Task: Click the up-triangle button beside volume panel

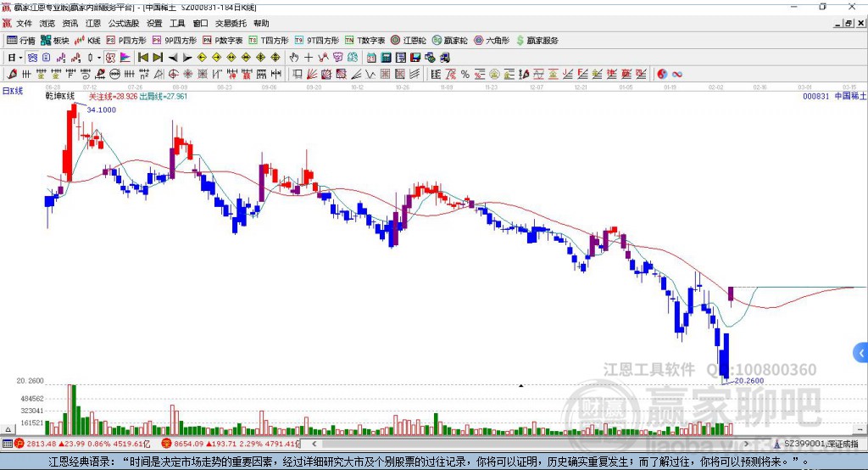Action: pyautogui.click(x=8, y=429)
